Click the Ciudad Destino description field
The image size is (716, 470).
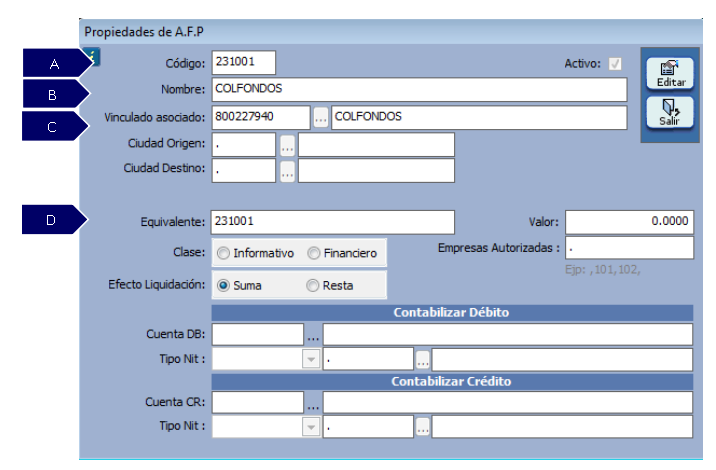click(x=376, y=171)
